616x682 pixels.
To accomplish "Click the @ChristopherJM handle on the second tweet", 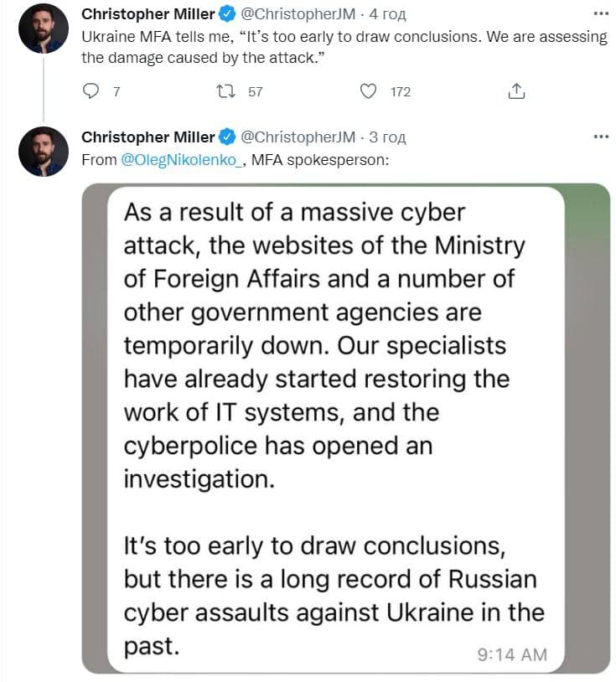I will point(298,137).
